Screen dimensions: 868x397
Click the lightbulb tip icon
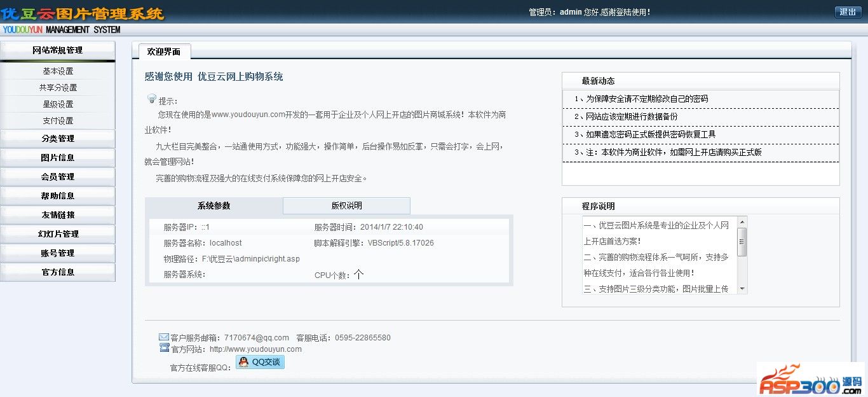pos(152,99)
